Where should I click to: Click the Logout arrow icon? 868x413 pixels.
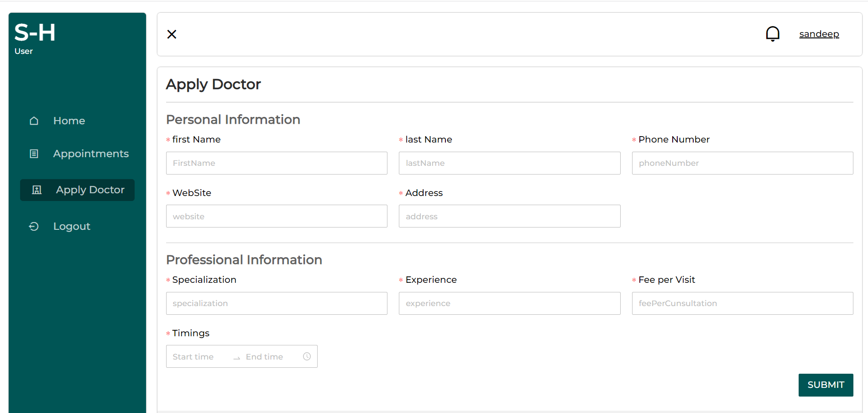(34, 226)
